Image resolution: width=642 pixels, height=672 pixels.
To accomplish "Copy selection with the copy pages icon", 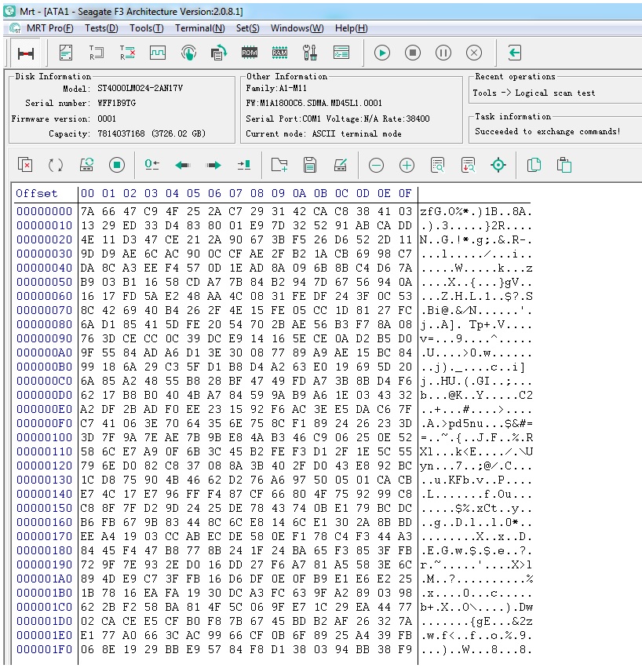I will pos(534,165).
